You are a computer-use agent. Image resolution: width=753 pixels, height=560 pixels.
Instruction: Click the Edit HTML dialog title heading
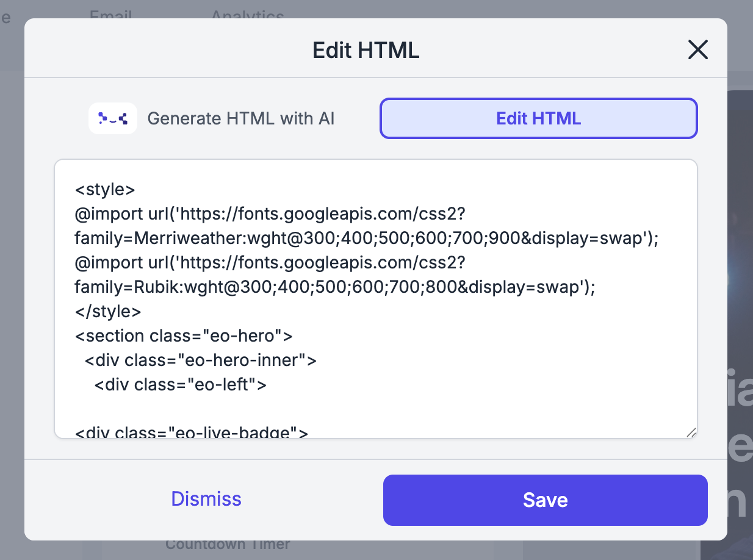pos(366,50)
